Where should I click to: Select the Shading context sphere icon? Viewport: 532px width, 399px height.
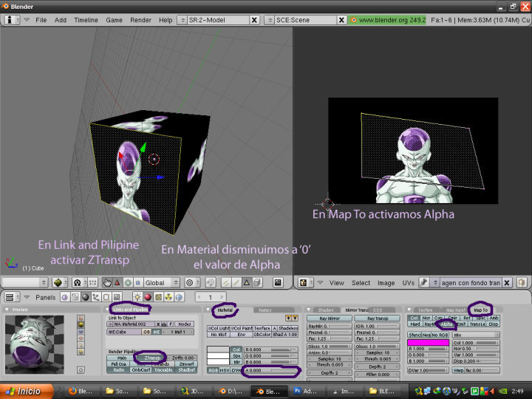click(86, 298)
